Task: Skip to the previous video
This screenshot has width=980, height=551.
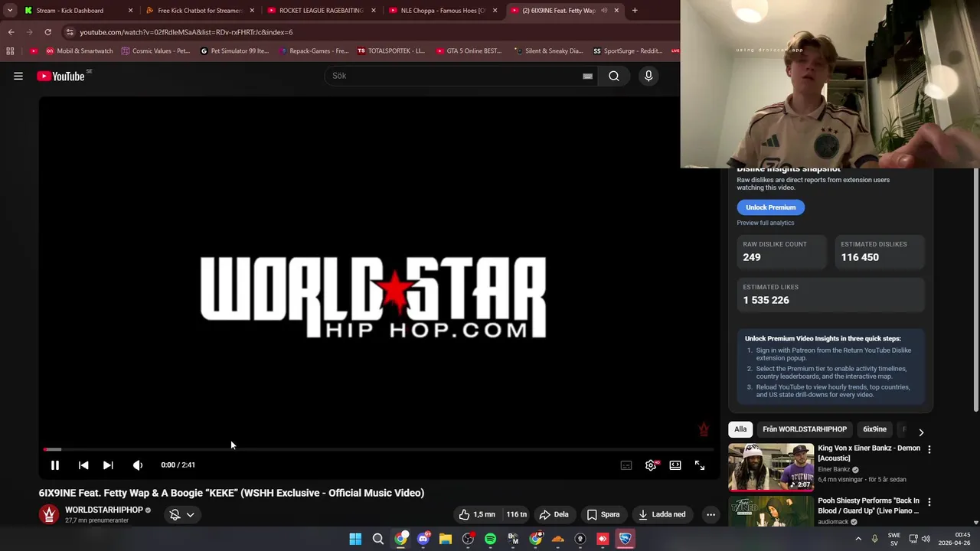Action: click(x=83, y=465)
